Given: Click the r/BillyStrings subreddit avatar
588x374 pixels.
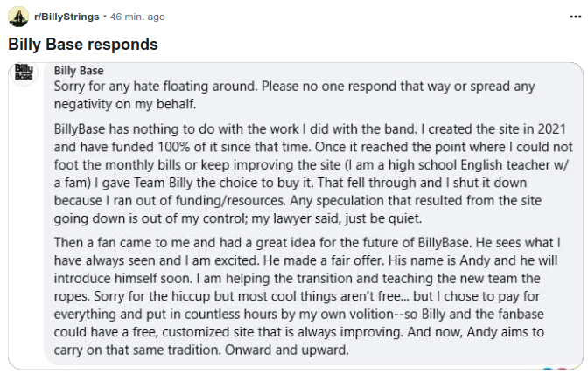Looking at the screenshot, I should tap(18, 17).
